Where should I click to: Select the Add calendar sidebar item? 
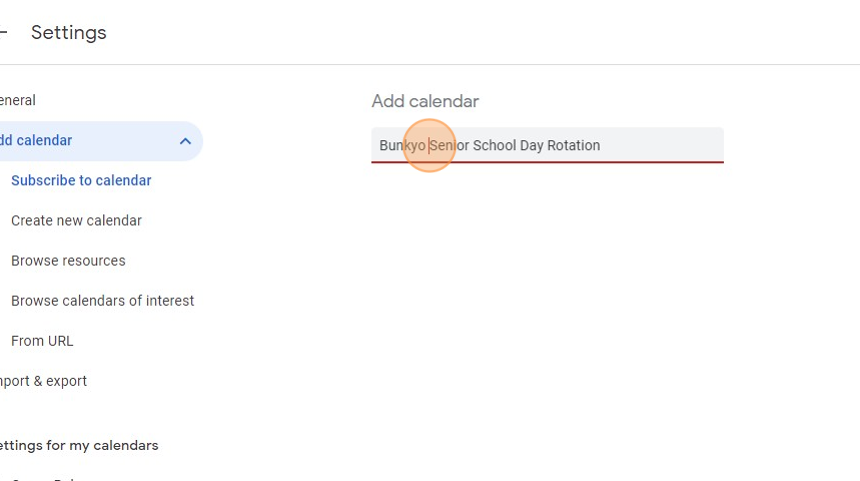pos(40,141)
